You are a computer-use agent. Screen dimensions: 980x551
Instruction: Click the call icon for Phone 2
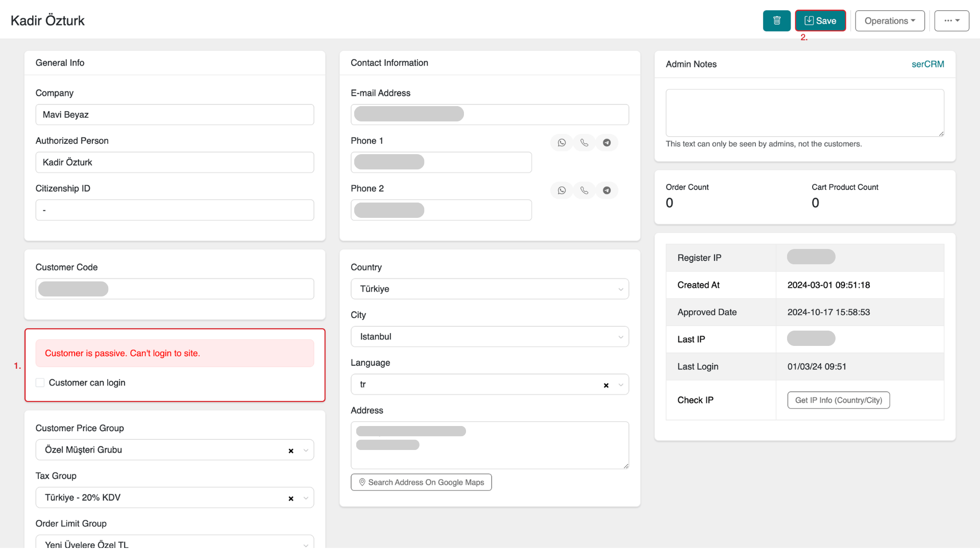coord(584,190)
